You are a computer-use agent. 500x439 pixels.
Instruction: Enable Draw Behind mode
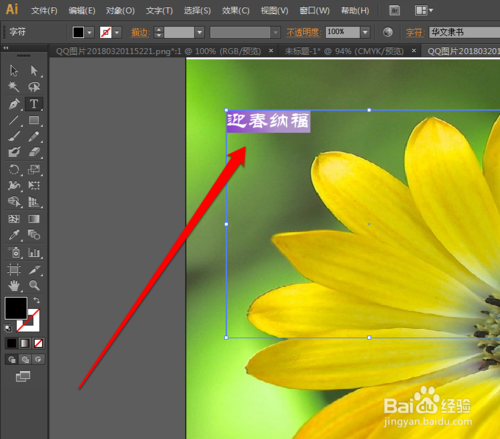coord(25,359)
